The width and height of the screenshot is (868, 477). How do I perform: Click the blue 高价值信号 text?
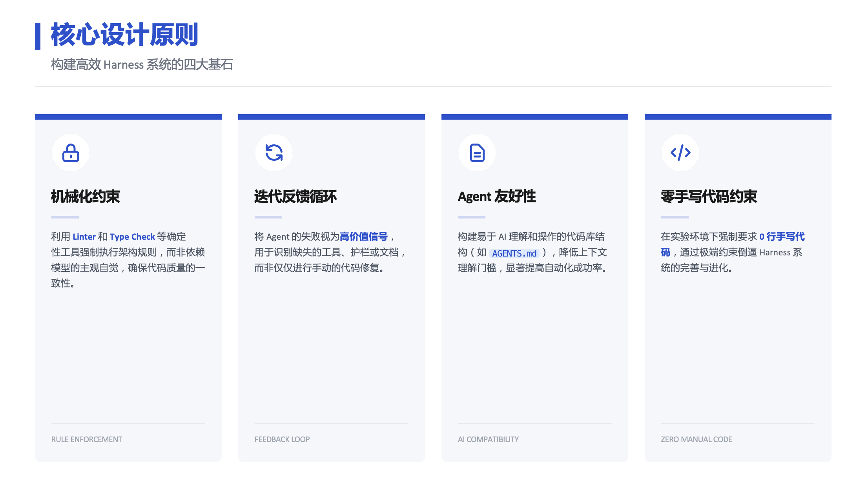(x=363, y=237)
